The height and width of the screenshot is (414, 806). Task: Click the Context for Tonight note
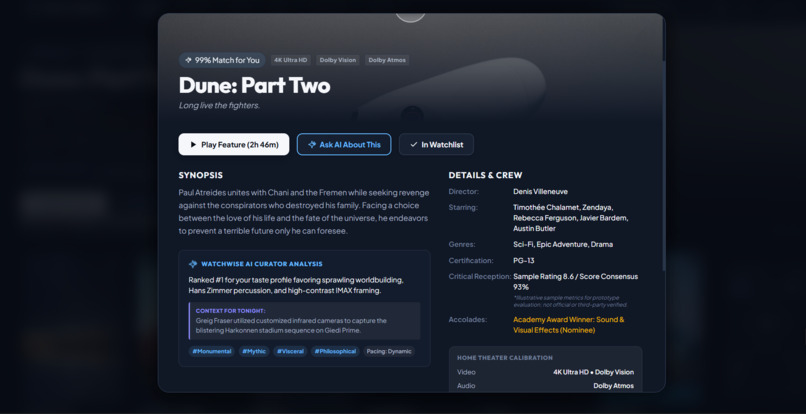304,321
